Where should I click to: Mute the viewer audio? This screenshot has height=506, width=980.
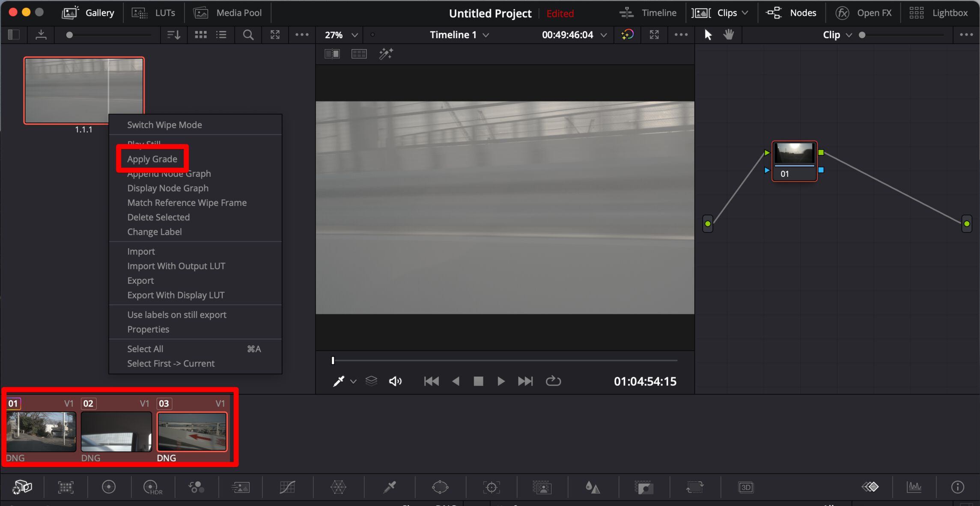point(395,381)
